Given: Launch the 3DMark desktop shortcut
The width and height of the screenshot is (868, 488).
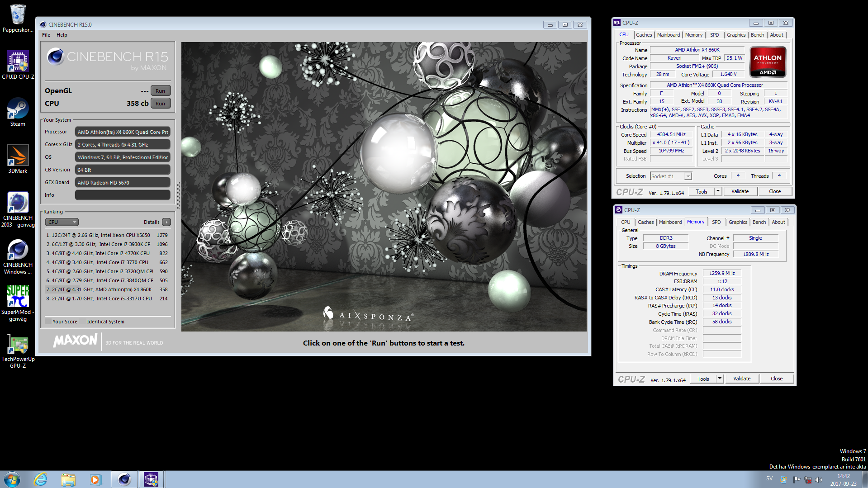Looking at the screenshot, I should 18,159.
